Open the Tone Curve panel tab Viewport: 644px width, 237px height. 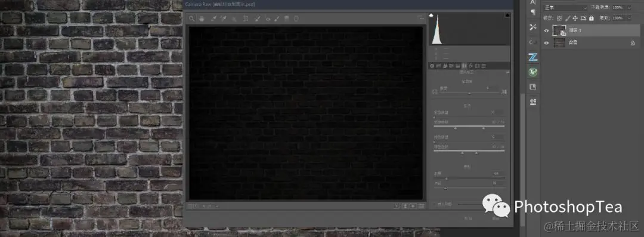pyautogui.click(x=439, y=66)
